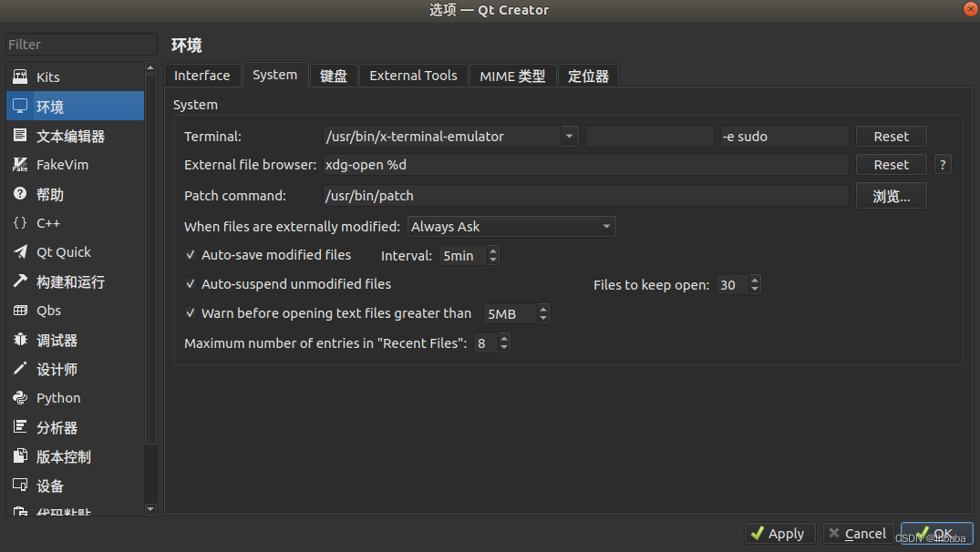Open the externally modified files dropdown
The image size is (980, 552).
(x=511, y=227)
